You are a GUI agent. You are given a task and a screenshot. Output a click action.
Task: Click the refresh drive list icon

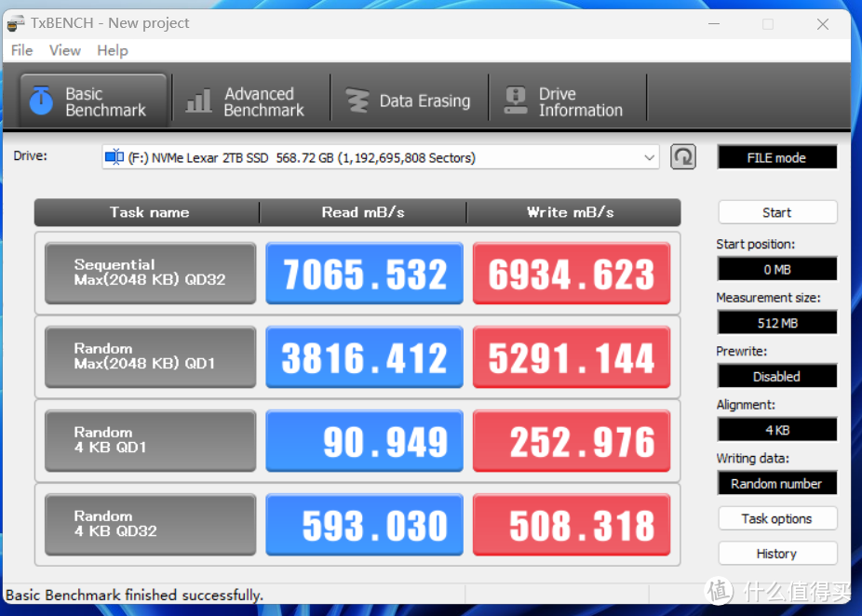click(683, 157)
